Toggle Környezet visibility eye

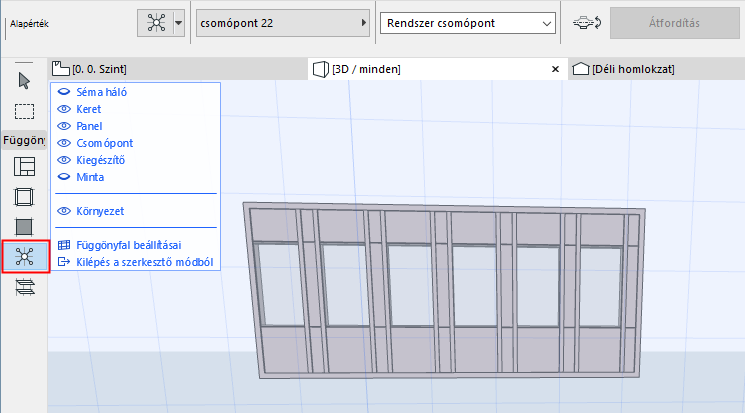(64, 211)
